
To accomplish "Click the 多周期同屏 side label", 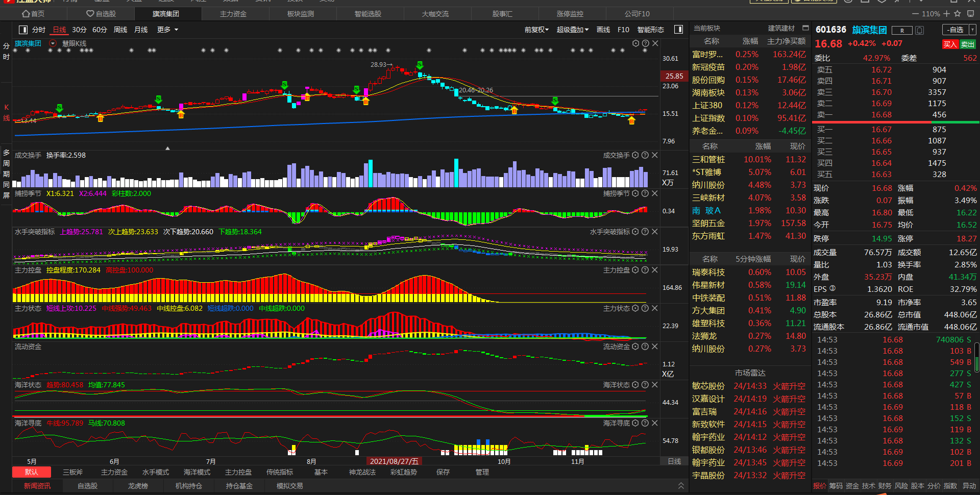I will 6,174.
